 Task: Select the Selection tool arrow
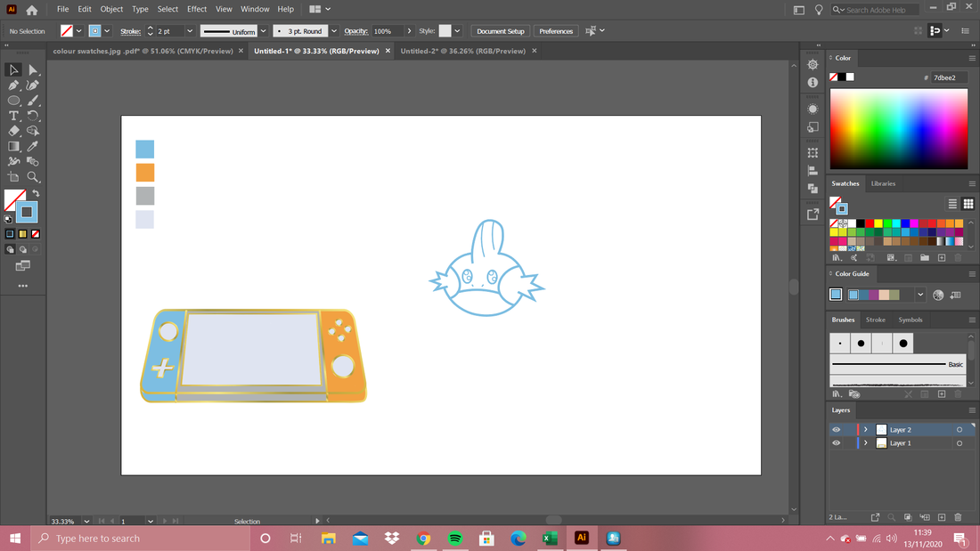[x=13, y=70]
